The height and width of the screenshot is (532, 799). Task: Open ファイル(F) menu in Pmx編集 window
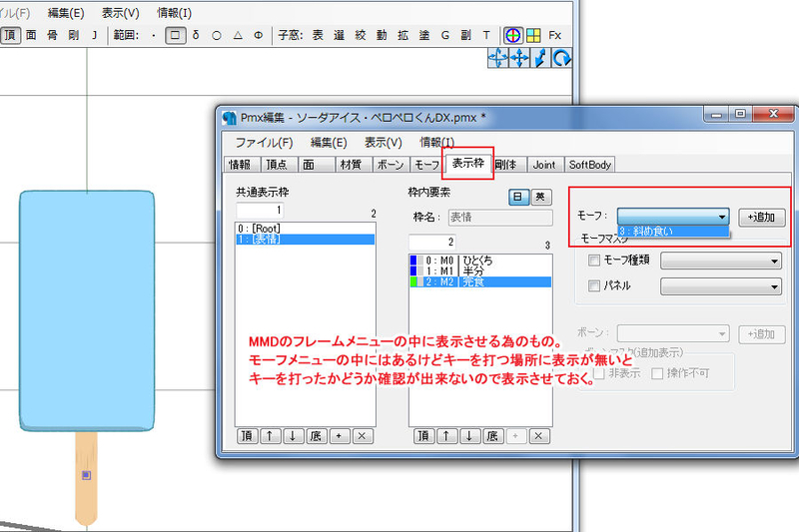click(264, 142)
